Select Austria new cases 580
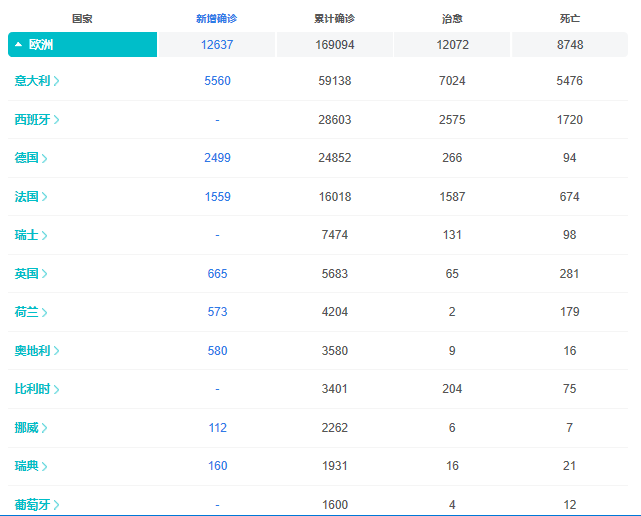Viewport: 641px width, 516px height. tap(217, 351)
